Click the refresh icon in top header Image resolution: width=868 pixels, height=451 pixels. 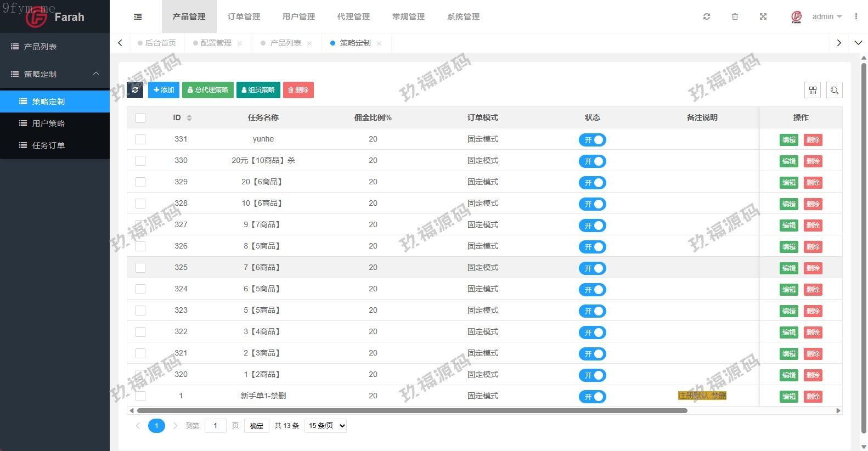[707, 16]
